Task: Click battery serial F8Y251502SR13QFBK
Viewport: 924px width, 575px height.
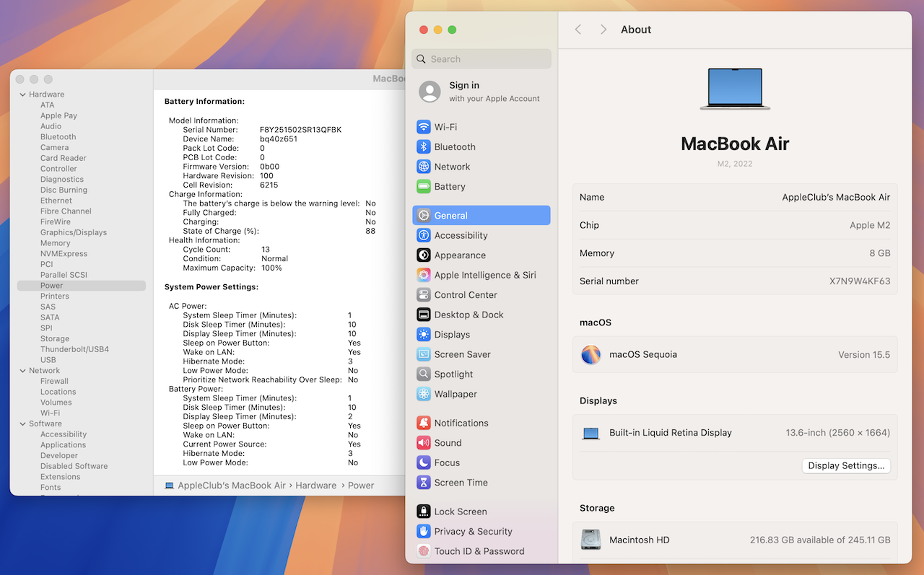Action: [x=301, y=130]
